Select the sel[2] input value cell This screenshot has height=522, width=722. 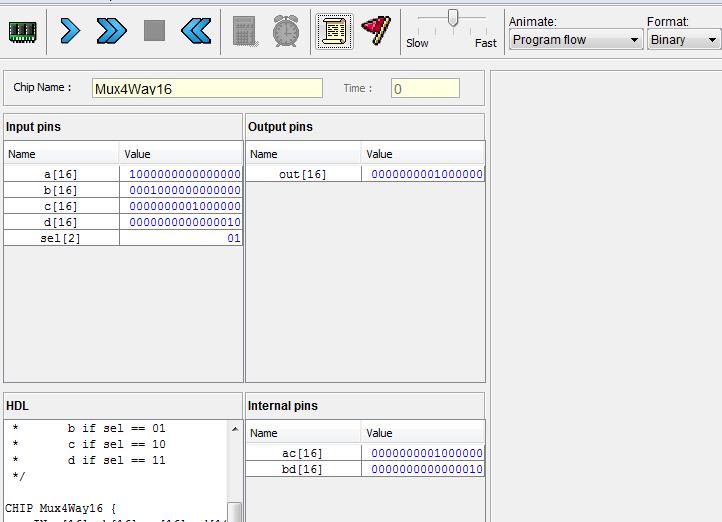click(181, 238)
